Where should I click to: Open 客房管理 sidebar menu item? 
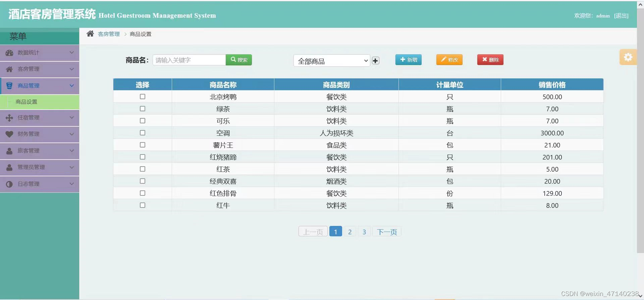[40, 69]
